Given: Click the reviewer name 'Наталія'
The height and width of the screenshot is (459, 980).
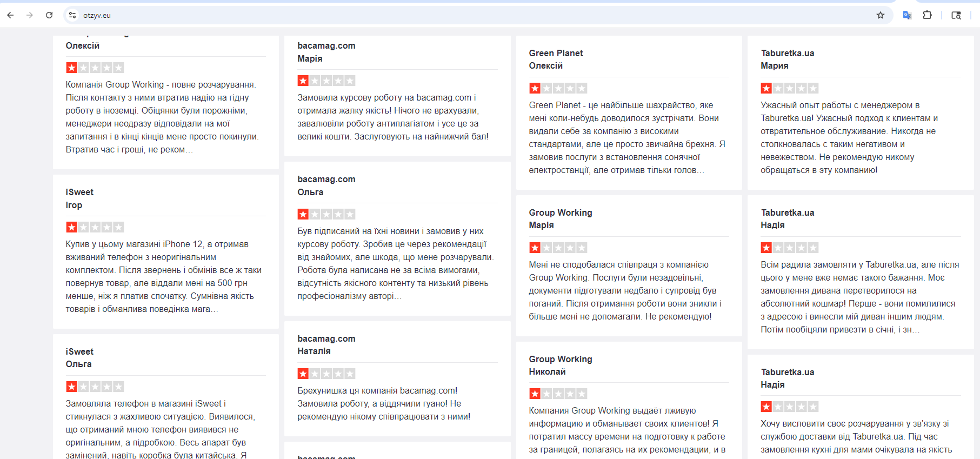Looking at the screenshot, I should [x=314, y=351].
